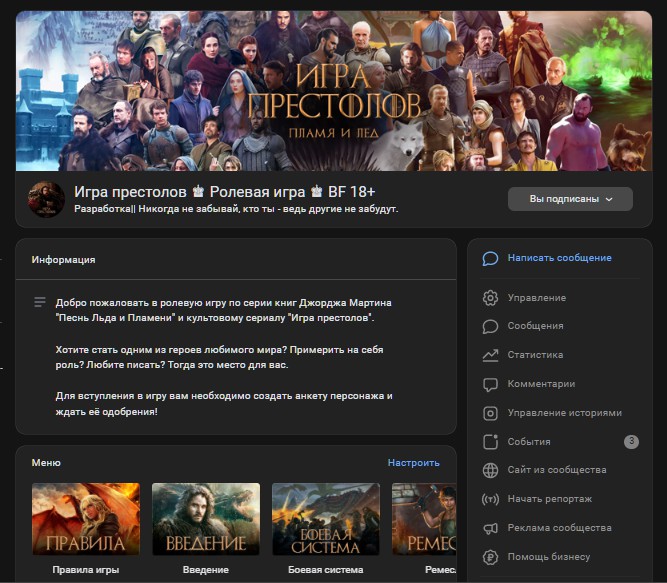This screenshot has width=667, height=583.
Task: Click the chevron arrow on Вы подписаны
Action: (609, 199)
